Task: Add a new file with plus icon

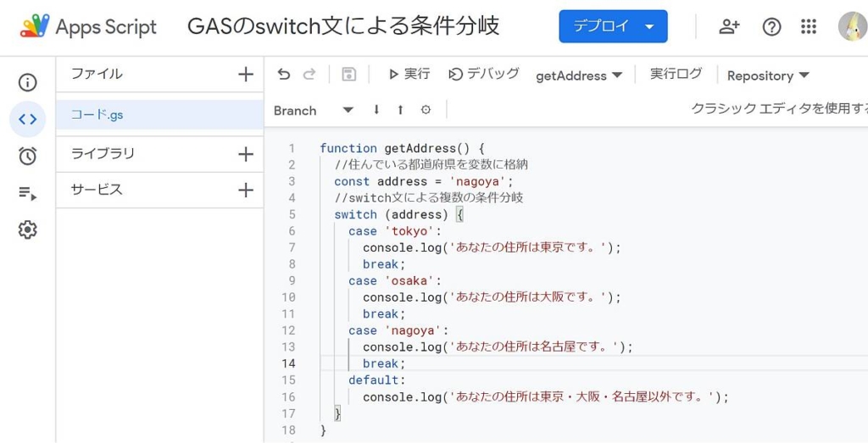Action: (246, 75)
